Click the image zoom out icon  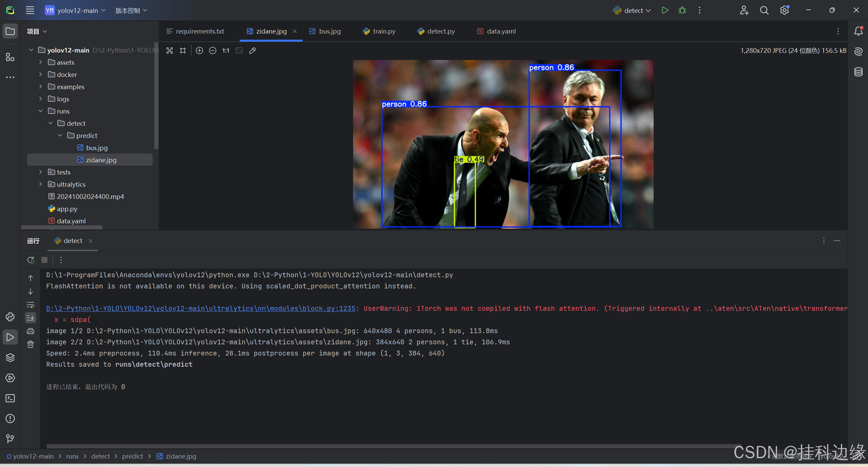coord(213,50)
